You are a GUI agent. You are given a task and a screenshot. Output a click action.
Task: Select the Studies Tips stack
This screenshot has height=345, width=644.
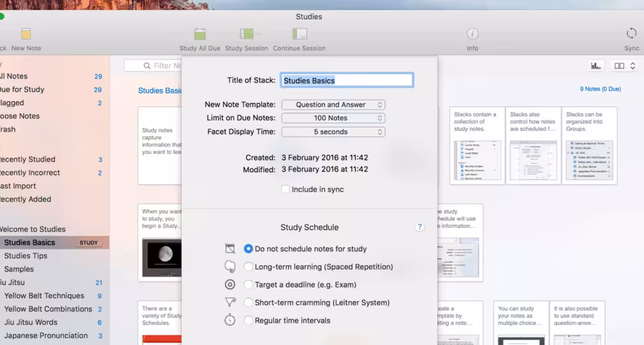pyautogui.click(x=54, y=256)
